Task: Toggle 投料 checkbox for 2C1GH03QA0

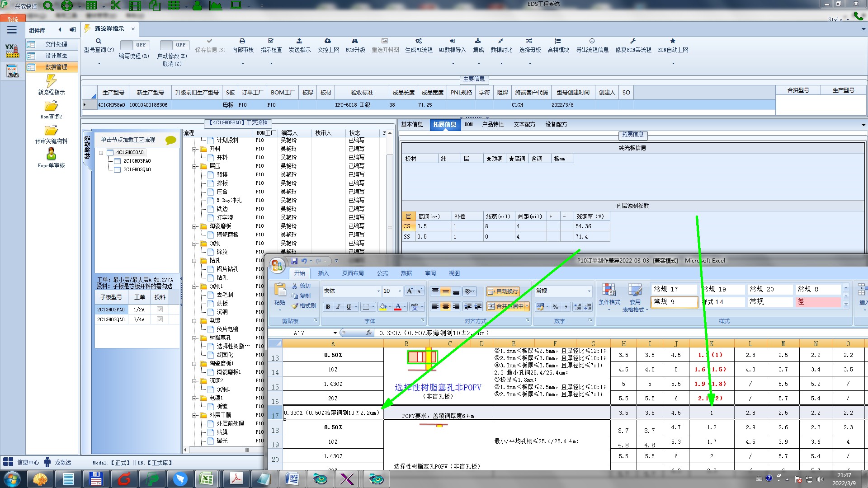Action: (x=160, y=319)
